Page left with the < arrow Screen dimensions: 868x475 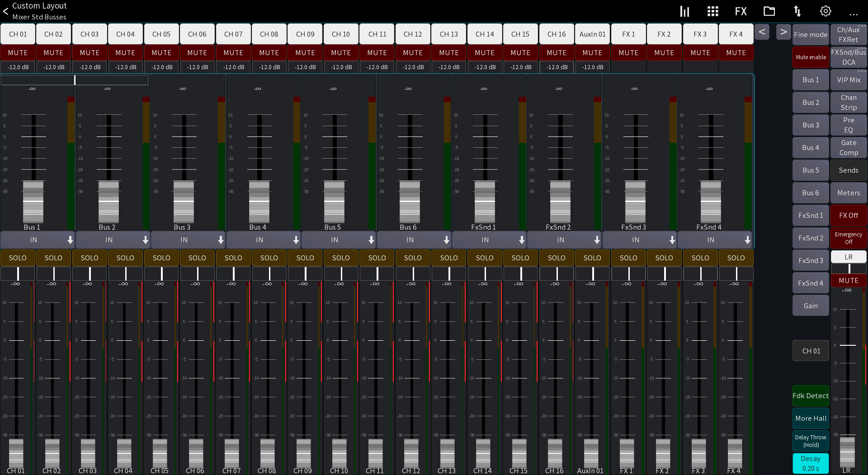pos(762,32)
